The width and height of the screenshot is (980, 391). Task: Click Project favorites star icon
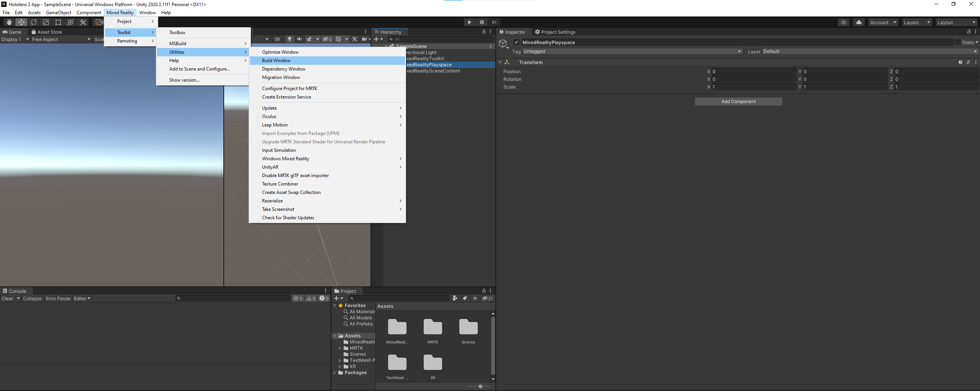475,298
